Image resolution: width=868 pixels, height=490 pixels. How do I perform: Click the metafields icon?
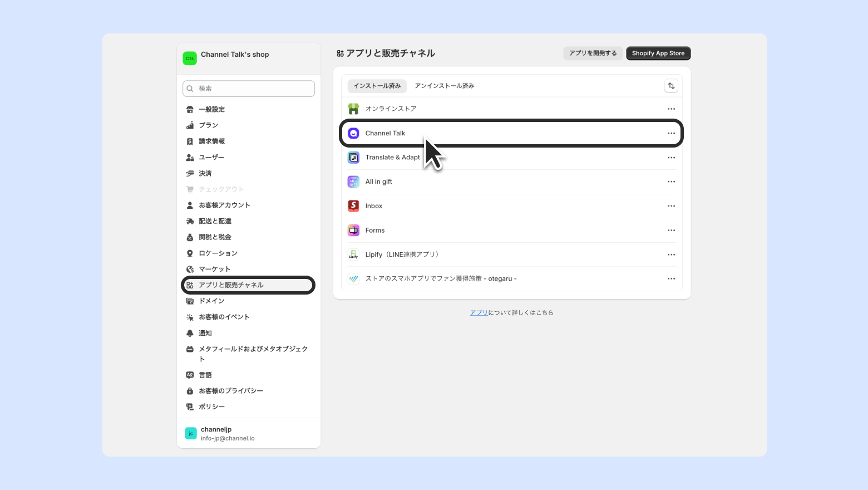190,349
